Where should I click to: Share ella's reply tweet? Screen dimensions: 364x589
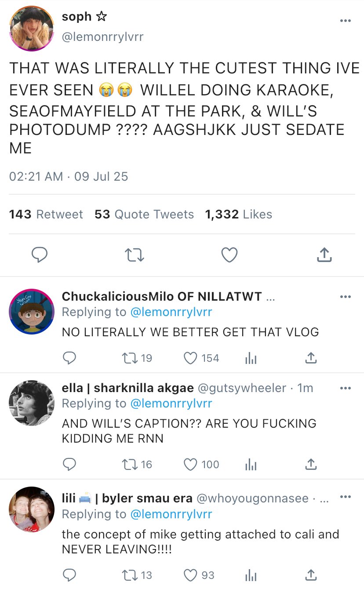tap(311, 464)
